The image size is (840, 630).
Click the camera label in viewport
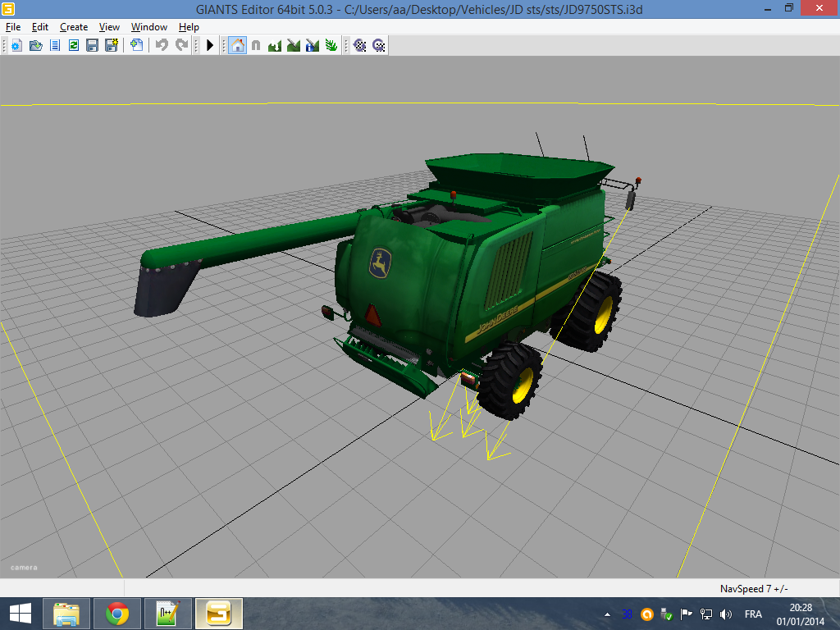click(x=24, y=568)
